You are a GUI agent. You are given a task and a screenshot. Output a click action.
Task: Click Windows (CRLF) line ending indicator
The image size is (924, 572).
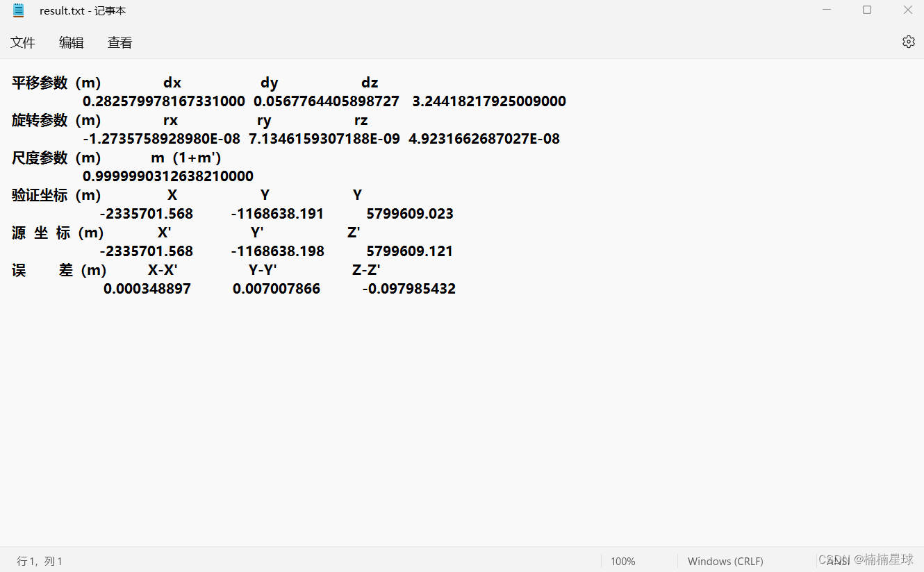[725, 561]
